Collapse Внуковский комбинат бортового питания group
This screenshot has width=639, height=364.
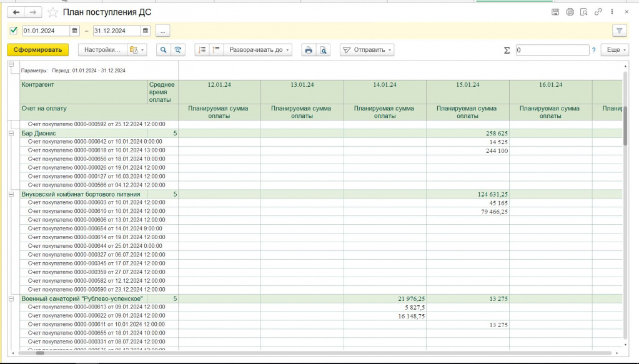[11, 194]
